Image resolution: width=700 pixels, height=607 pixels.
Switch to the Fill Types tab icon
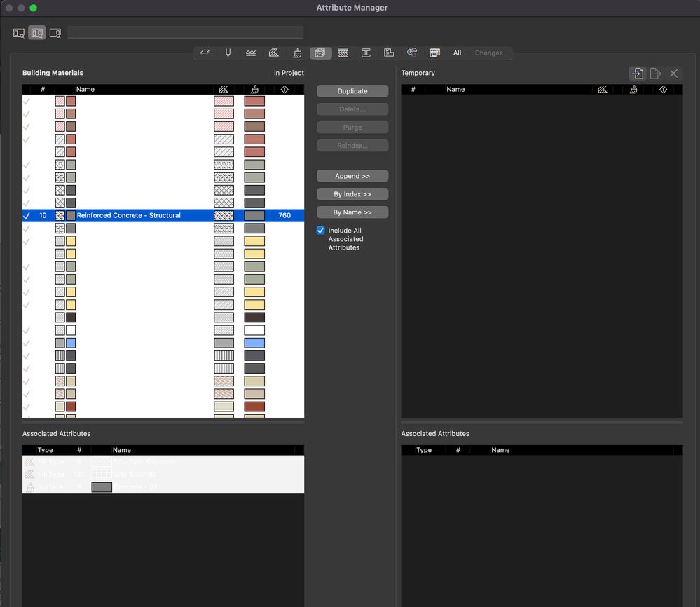(x=274, y=53)
